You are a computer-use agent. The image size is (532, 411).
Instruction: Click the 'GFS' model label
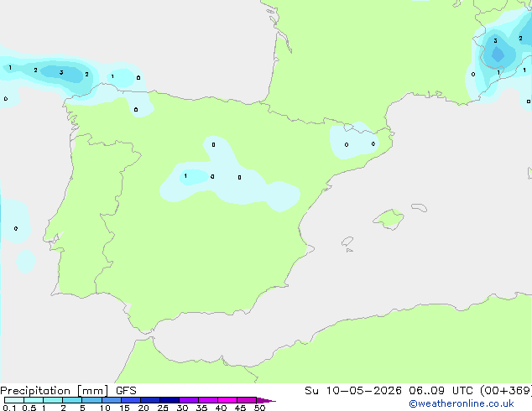click(126, 391)
